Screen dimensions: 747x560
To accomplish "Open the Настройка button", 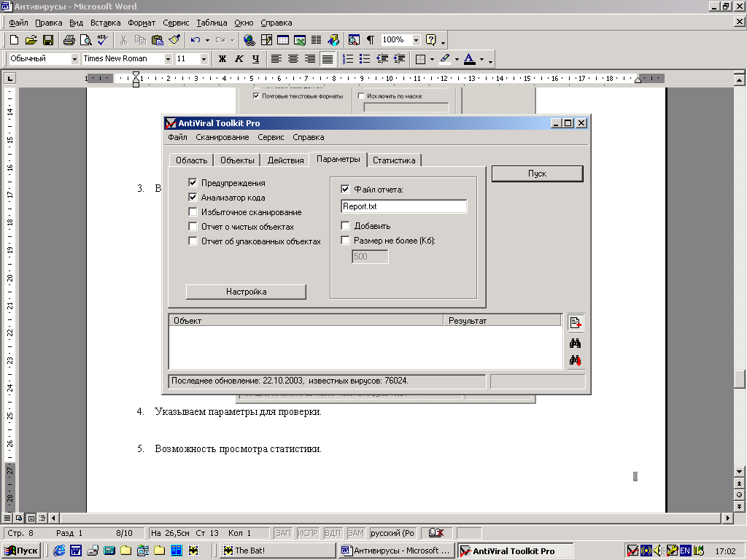I will tap(246, 292).
